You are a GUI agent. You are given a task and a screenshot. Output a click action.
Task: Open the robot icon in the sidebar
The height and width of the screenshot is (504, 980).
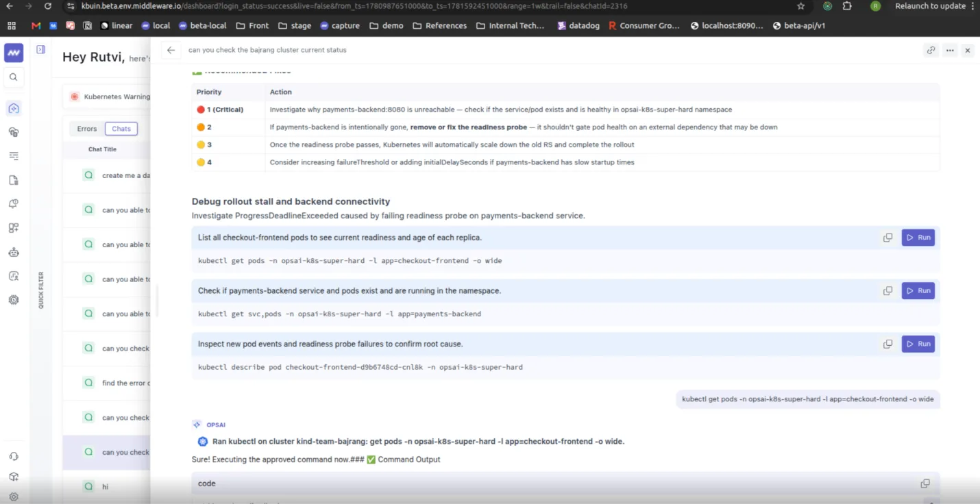click(x=14, y=252)
